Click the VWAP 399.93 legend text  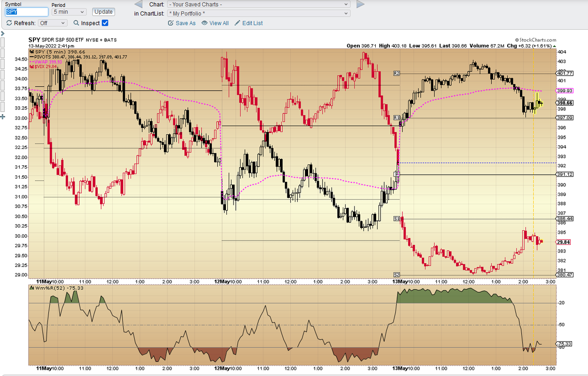pyautogui.click(x=48, y=62)
